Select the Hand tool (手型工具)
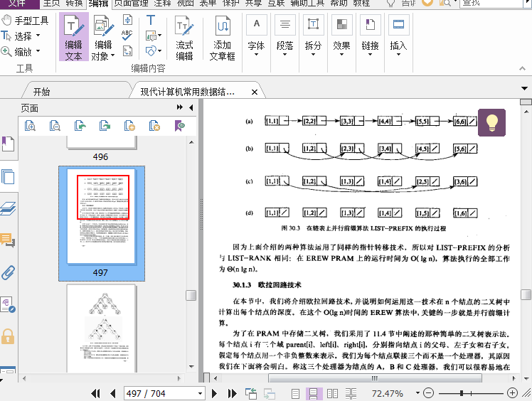 [x=25, y=21]
